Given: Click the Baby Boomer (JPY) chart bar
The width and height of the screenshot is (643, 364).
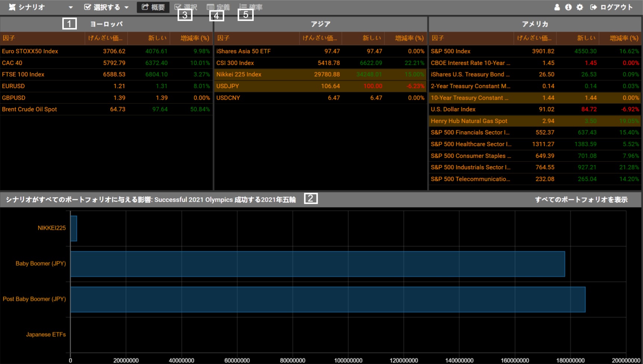Looking at the screenshot, I should pos(318,264).
